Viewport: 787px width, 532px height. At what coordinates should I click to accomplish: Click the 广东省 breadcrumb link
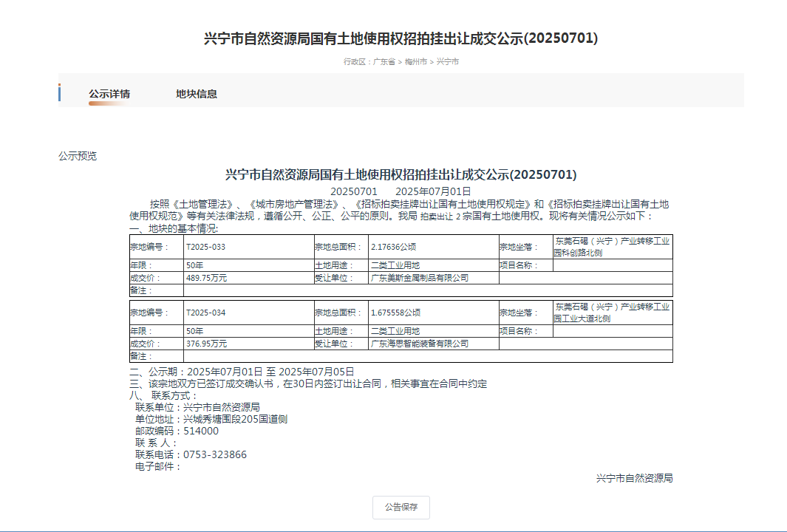tap(384, 61)
